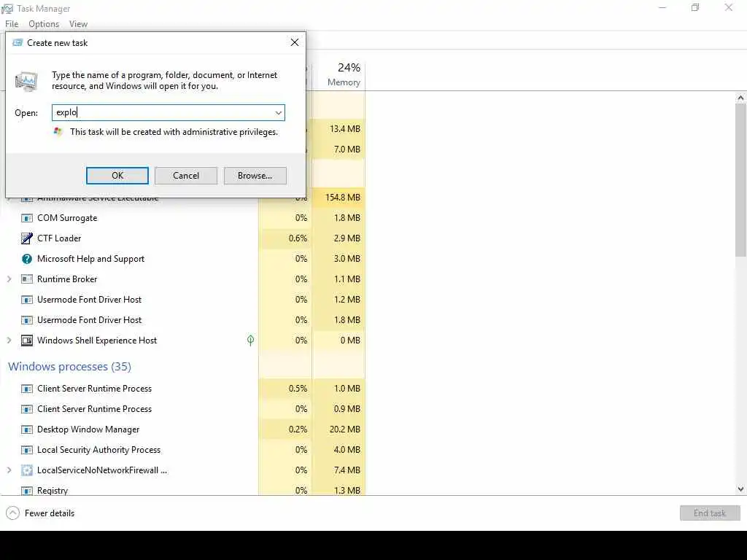747x560 pixels.
Task: Click the End task button
Action: [710, 513]
